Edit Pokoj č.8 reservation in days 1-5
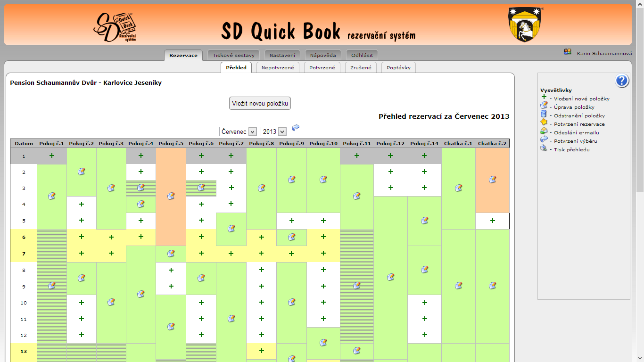 coord(262,188)
